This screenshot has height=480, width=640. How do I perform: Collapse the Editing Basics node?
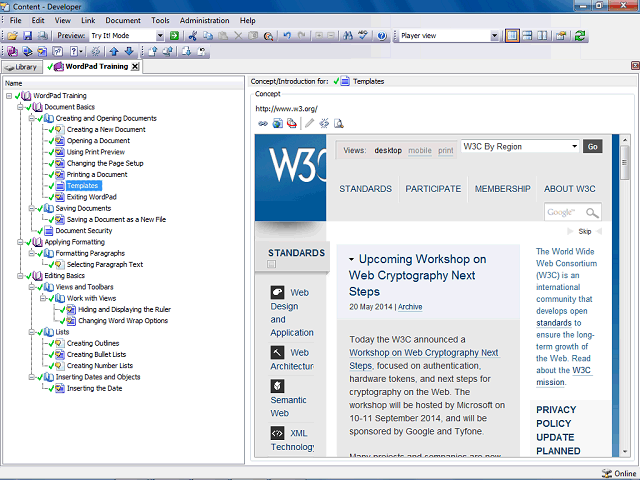20,276
